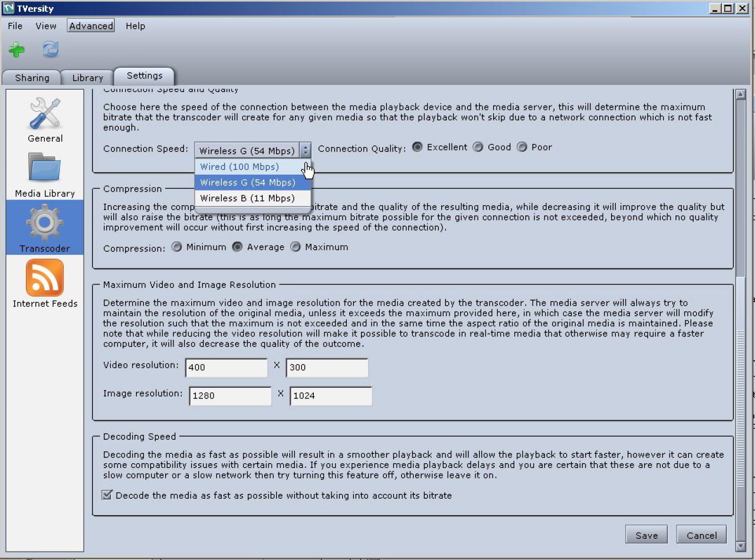Click the video resolution height field (300)
Viewport: 755px width, 560px height.
click(x=327, y=368)
